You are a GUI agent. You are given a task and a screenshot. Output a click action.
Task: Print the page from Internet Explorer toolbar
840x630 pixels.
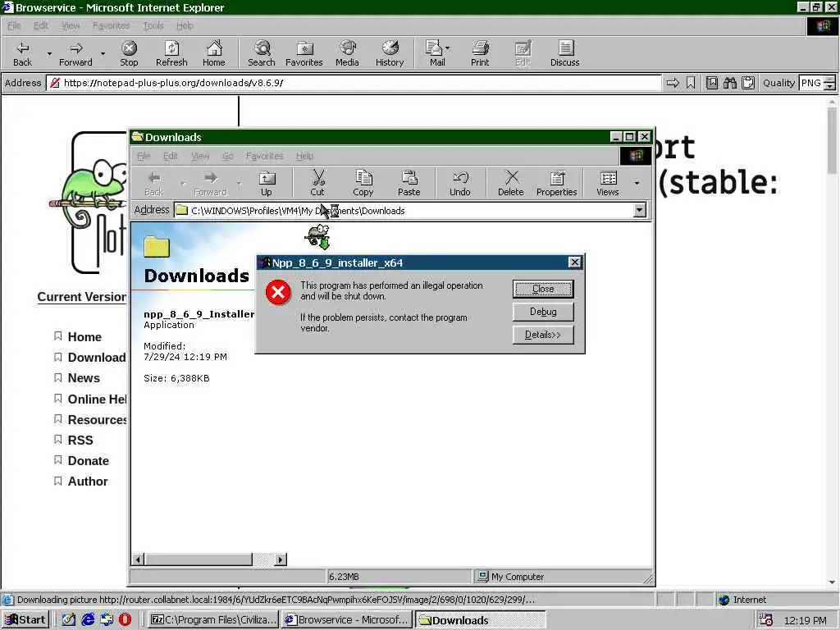tap(480, 53)
